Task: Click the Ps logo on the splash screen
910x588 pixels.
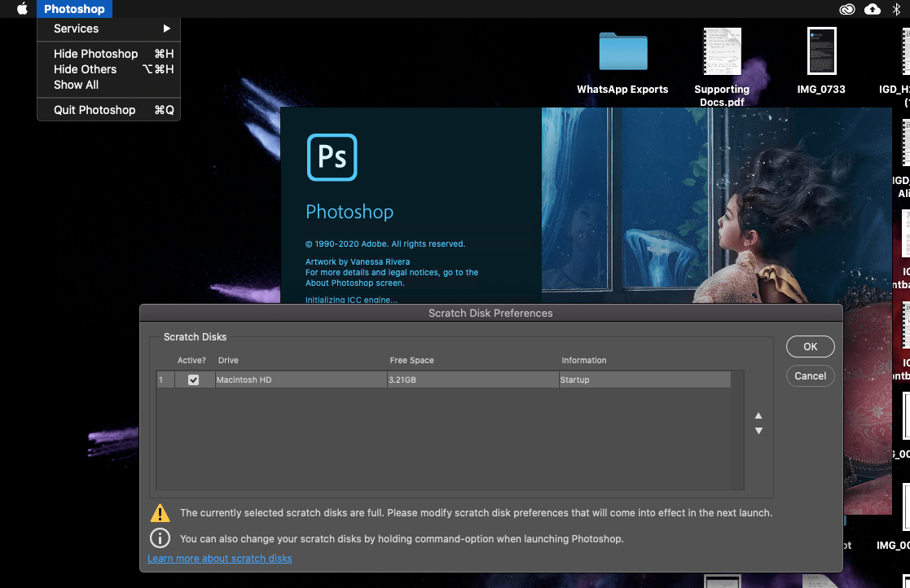Action: [x=332, y=157]
